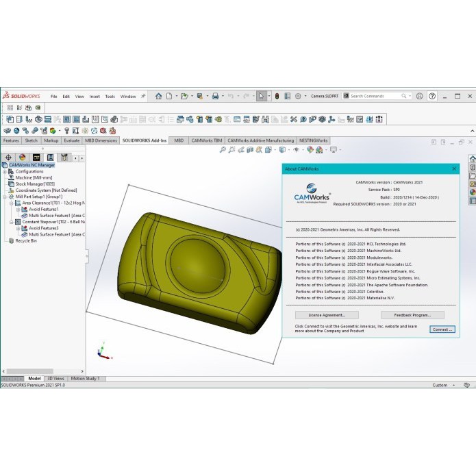Click the View Settings monitor icon

[334, 150]
